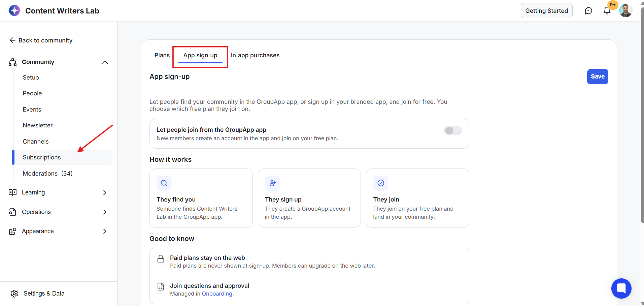Collapse the Community section chevron
This screenshot has height=306, width=644.
[x=105, y=62]
